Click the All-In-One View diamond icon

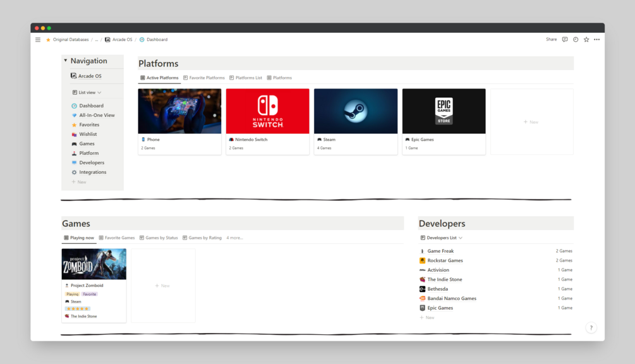(x=74, y=116)
